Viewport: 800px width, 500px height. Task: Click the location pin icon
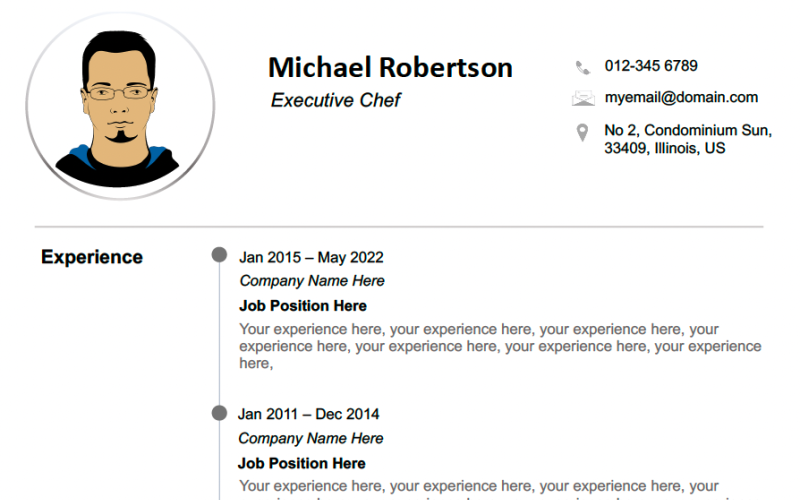click(582, 132)
